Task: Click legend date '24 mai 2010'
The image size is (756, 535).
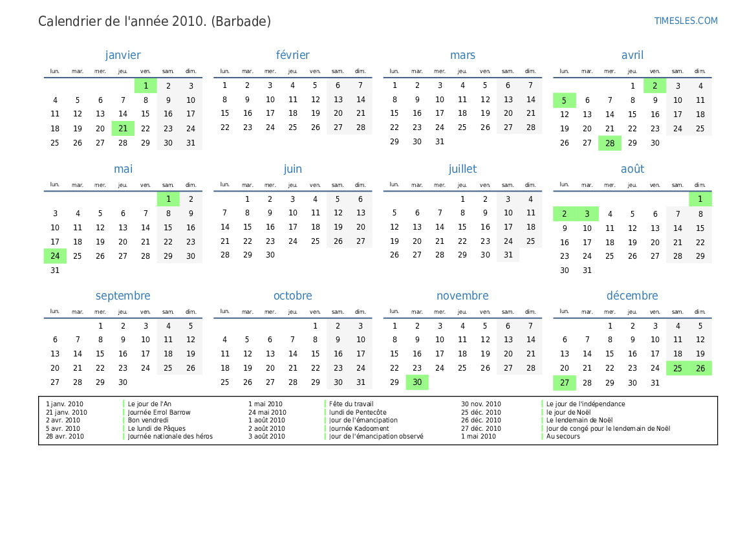Action: tap(267, 413)
